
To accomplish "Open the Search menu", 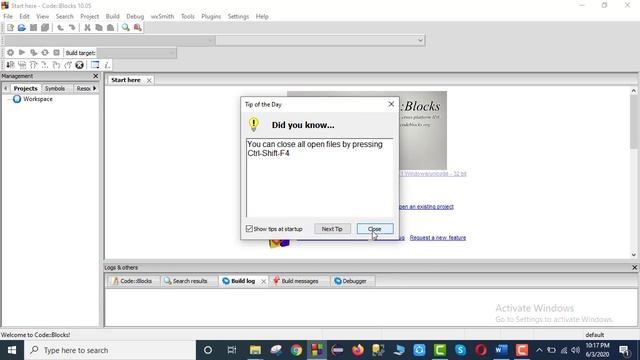I will (x=64, y=16).
